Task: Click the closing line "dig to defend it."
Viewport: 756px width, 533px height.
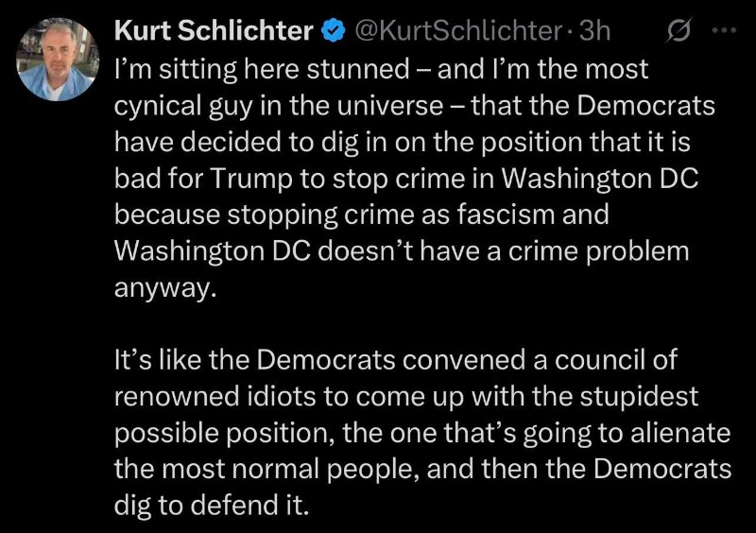Action: 211,505
